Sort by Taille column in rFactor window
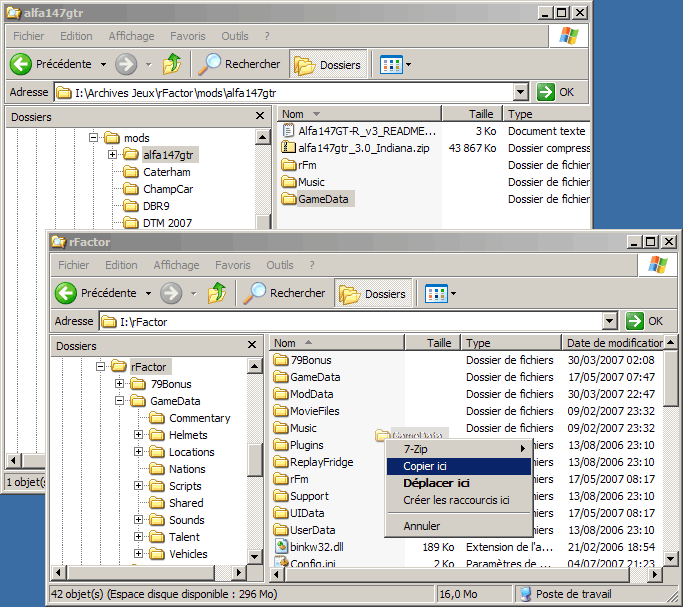Image resolution: width=683 pixels, height=607 pixels. pos(433,343)
